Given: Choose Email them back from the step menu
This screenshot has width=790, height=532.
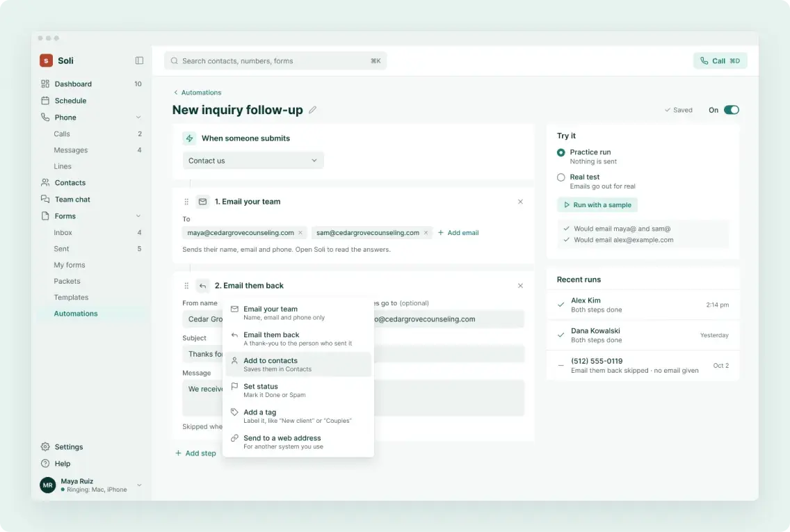Looking at the screenshot, I should (298, 339).
